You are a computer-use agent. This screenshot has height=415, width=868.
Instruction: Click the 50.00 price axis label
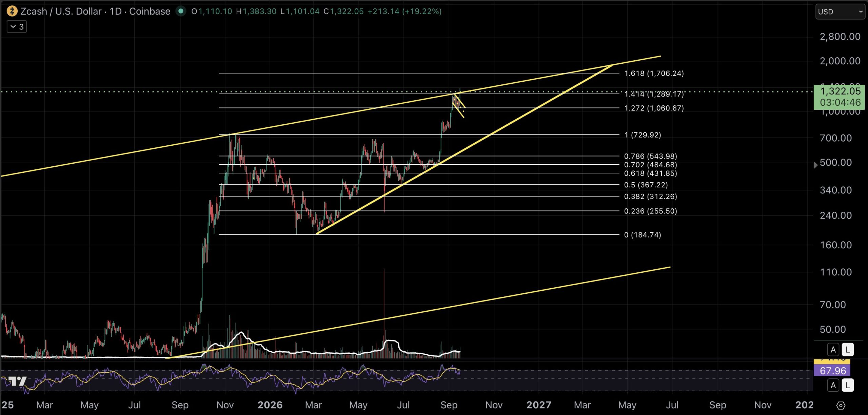833,329
